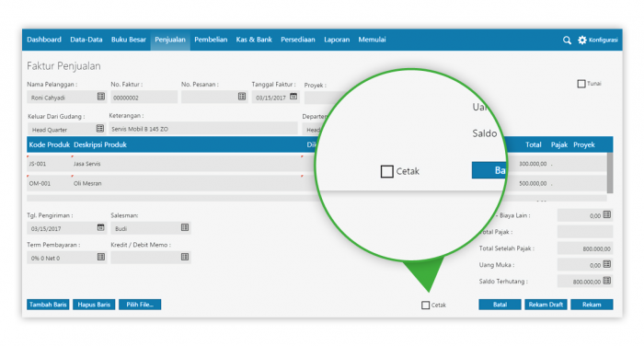Open lookup icon for Kredit / Debit Memo
This screenshot has height=346, width=644.
185,257
